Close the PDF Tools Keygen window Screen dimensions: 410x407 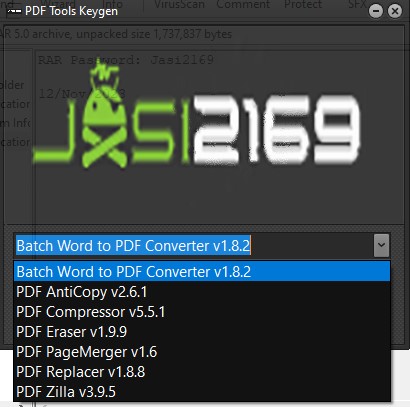395,11
